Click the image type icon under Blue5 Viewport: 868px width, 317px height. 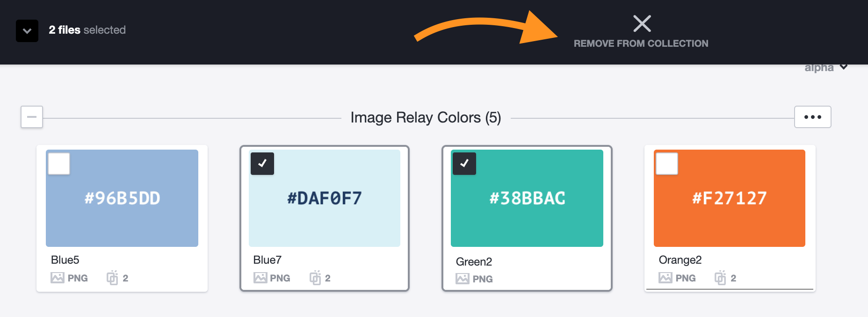pyautogui.click(x=58, y=278)
